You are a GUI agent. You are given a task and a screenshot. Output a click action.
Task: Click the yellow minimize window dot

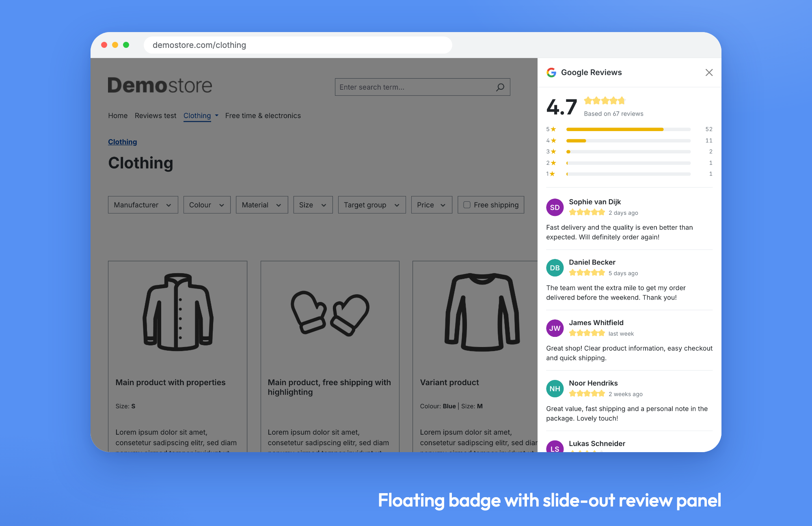click(115, 45)
